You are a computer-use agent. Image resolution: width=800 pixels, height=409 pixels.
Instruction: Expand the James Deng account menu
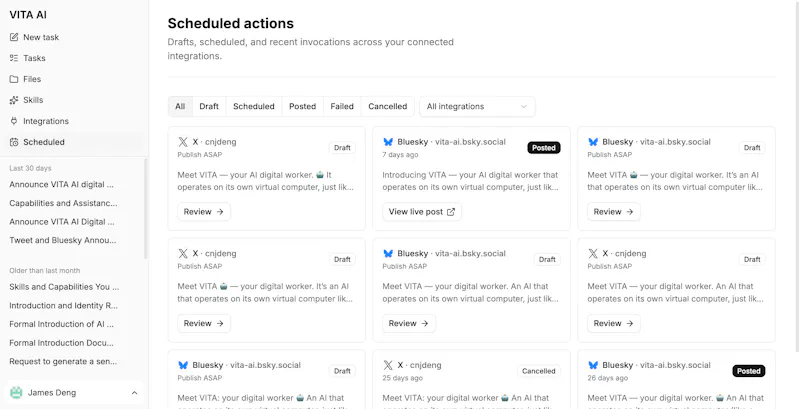pyautogui.click(x=74, y=393)
